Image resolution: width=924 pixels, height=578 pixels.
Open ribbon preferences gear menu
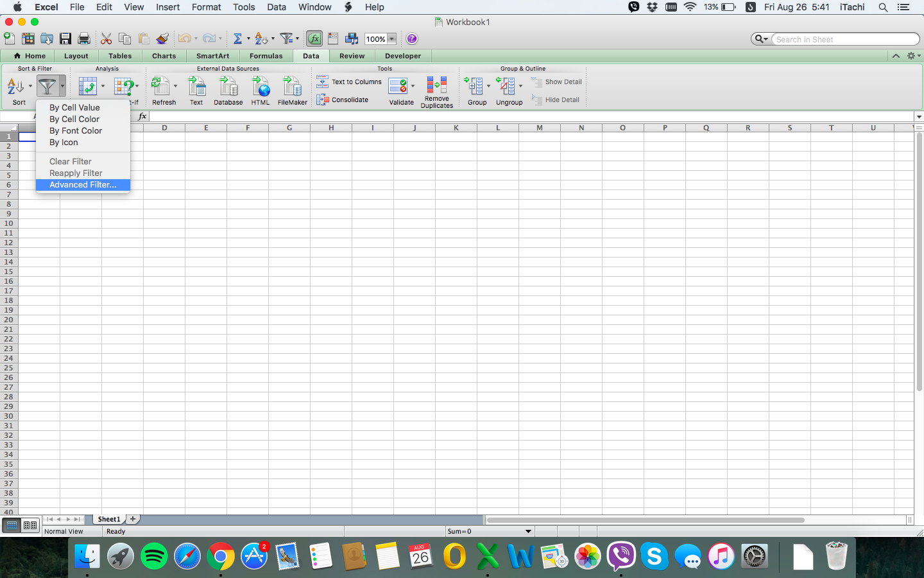click(x=912, y=56)
